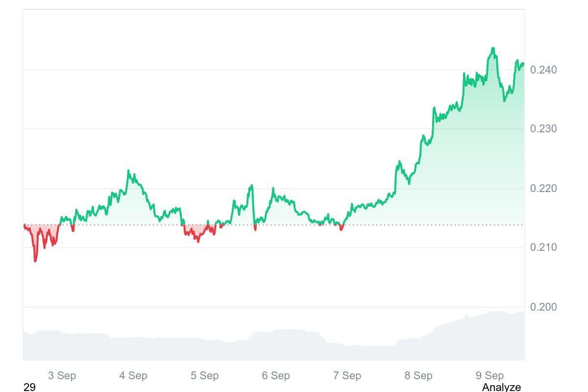588x392 pixels.
Task: Click the 0.200 price axis label
Action: pos(543,307)
